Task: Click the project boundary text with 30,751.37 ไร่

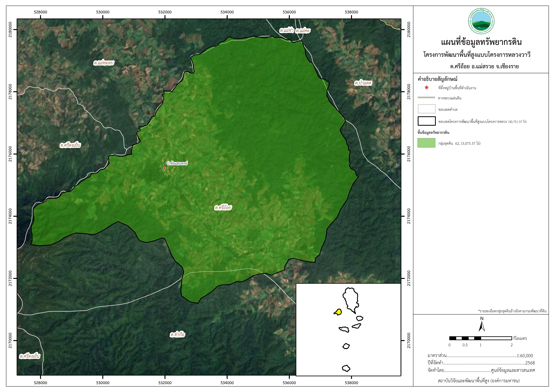Action: [x=482, y=122]
